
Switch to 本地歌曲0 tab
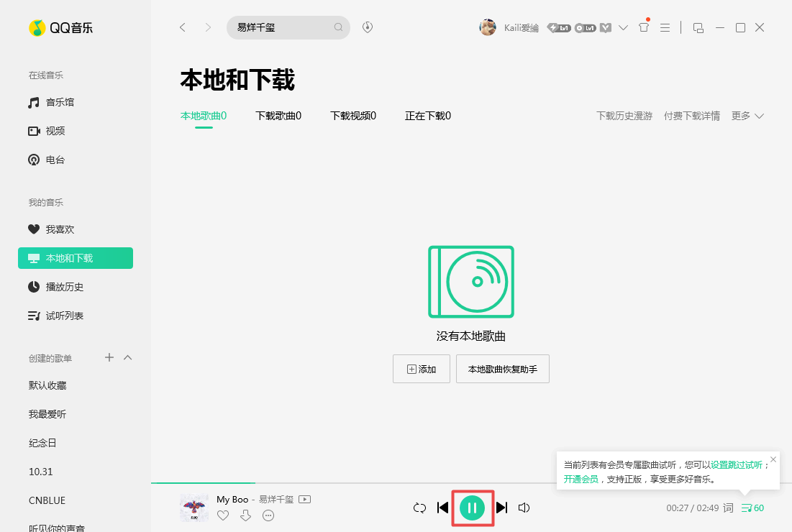click(x=204, y=116)
